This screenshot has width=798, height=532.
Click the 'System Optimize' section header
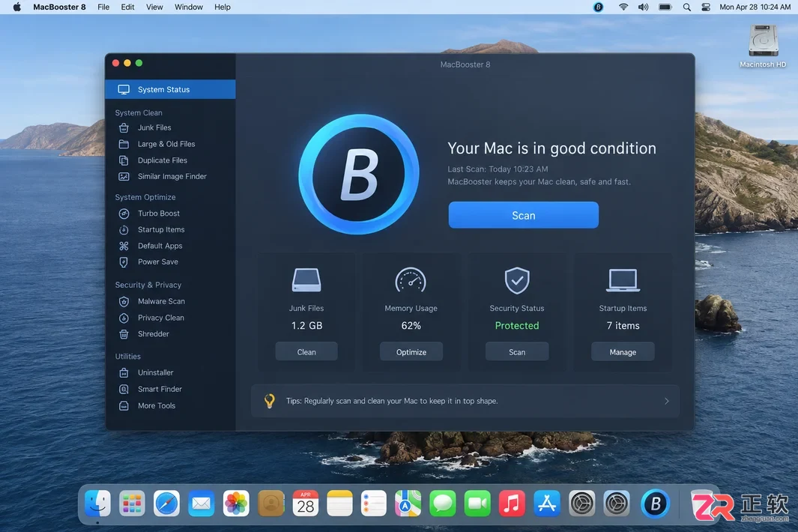point(145,198)
